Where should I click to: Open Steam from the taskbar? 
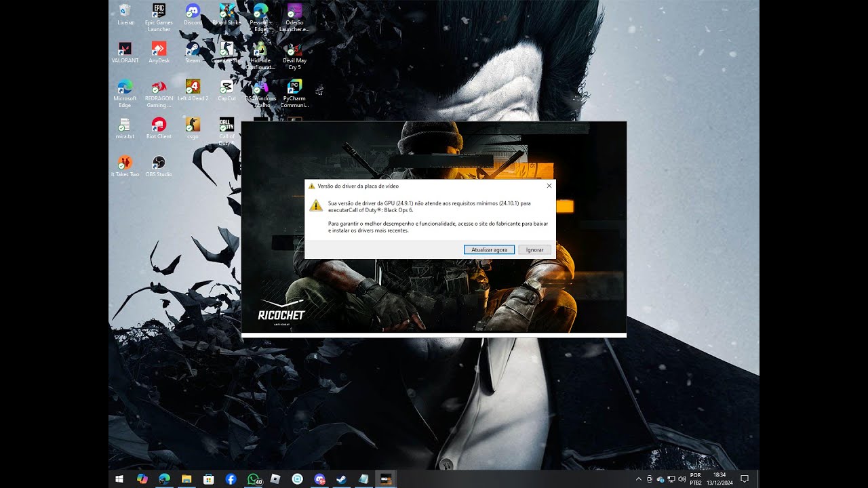coord(342,479)
